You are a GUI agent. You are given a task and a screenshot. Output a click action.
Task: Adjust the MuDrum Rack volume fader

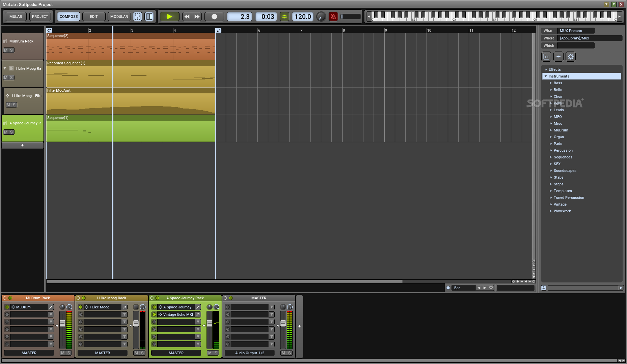coord(62,324)
